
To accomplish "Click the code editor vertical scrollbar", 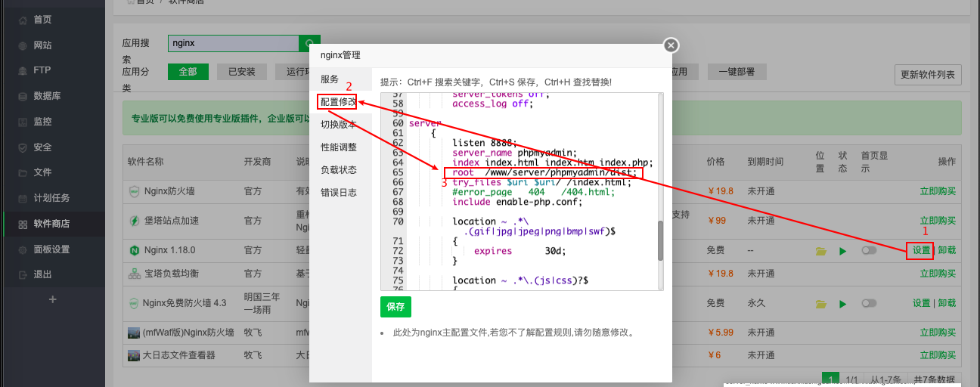I will point(660,240).
